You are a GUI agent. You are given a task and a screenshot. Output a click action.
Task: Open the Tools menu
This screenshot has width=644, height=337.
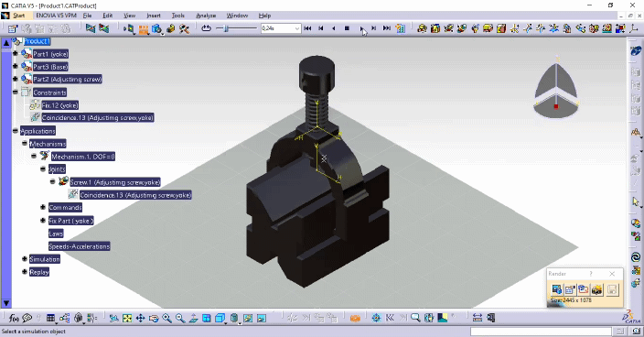click(x=177, y=16)
